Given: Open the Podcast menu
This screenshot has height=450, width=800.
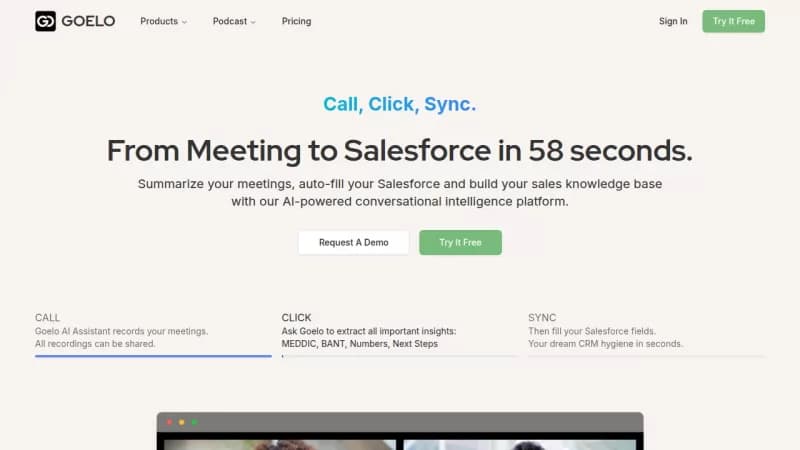Looking at the screenshot, I should (234, 21).
